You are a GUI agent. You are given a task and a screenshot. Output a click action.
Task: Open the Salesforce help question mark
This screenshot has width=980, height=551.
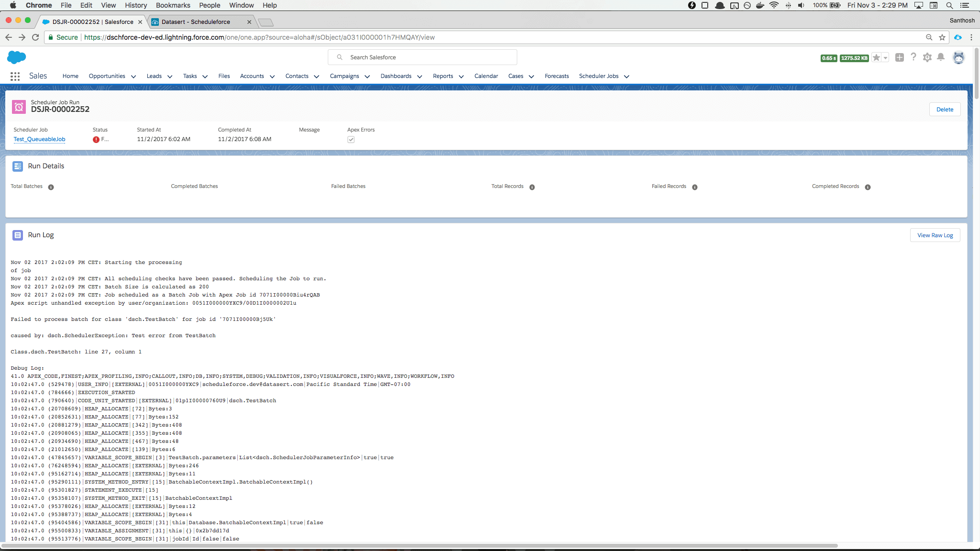click(913, 57)
